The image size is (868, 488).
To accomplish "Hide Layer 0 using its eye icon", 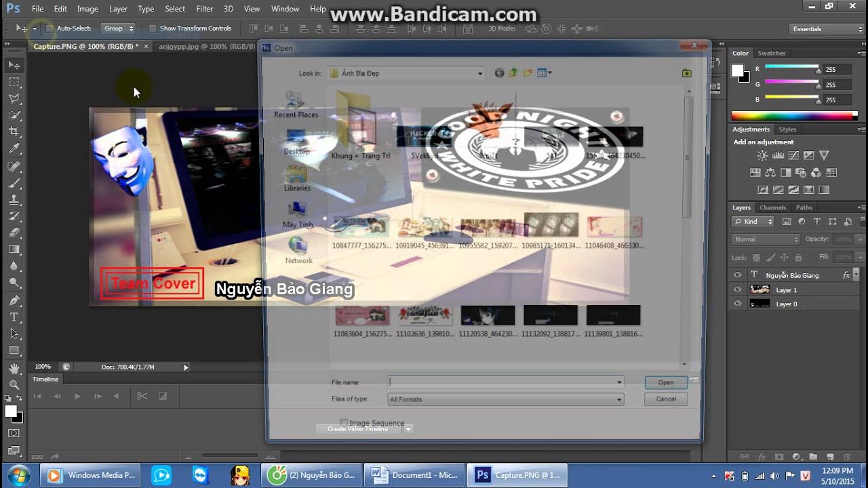I will pos(738,304).
